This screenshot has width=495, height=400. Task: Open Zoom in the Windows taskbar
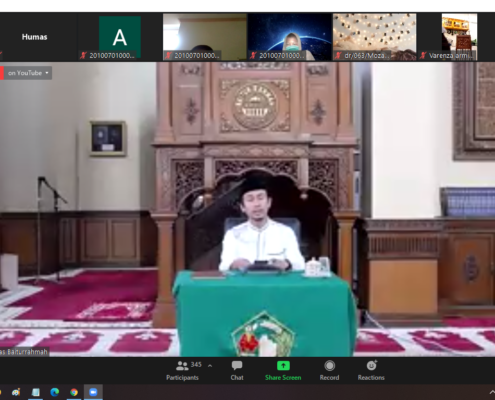[93, 392]
